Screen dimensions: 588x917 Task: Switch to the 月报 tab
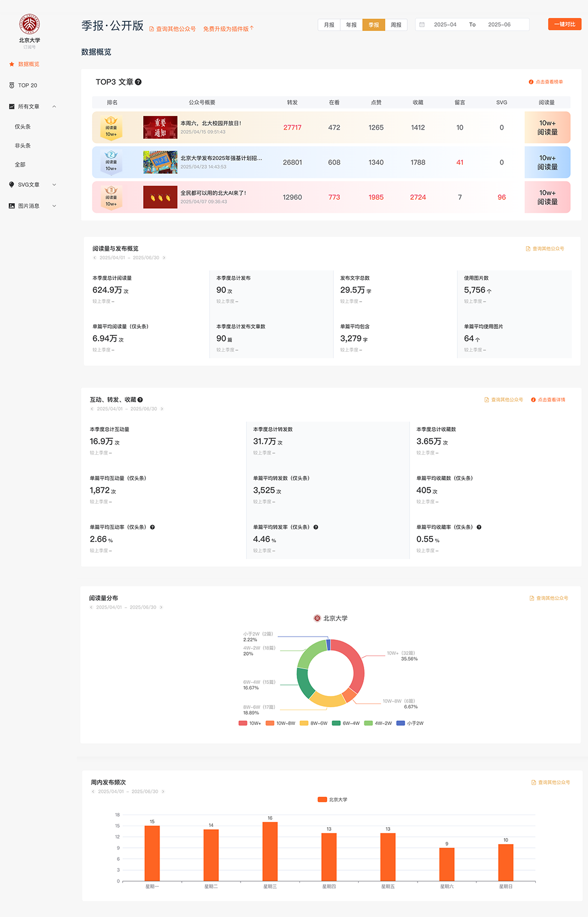coord(329,25)
